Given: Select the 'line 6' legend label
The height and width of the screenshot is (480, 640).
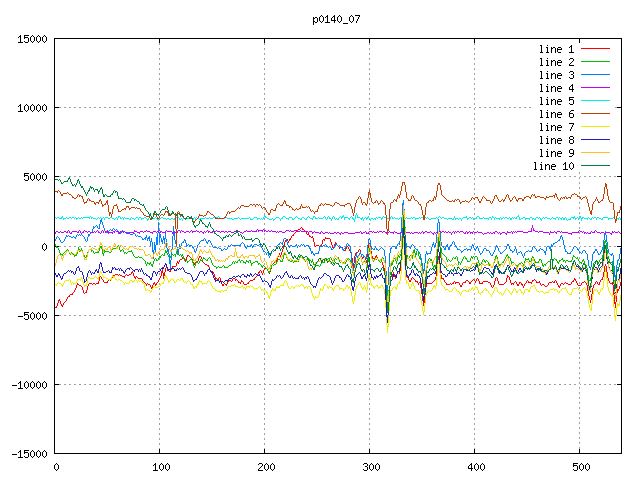Looking at the screenshot, I should pyautogui.click(x=556, y=114).
